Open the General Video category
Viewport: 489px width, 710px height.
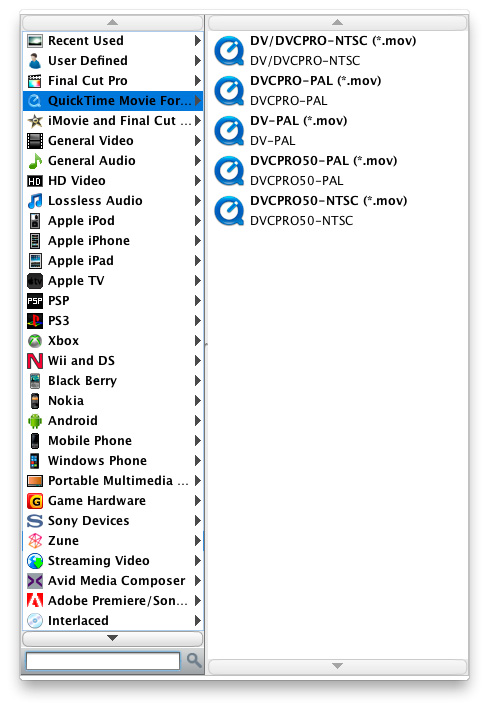pos(113,141)
